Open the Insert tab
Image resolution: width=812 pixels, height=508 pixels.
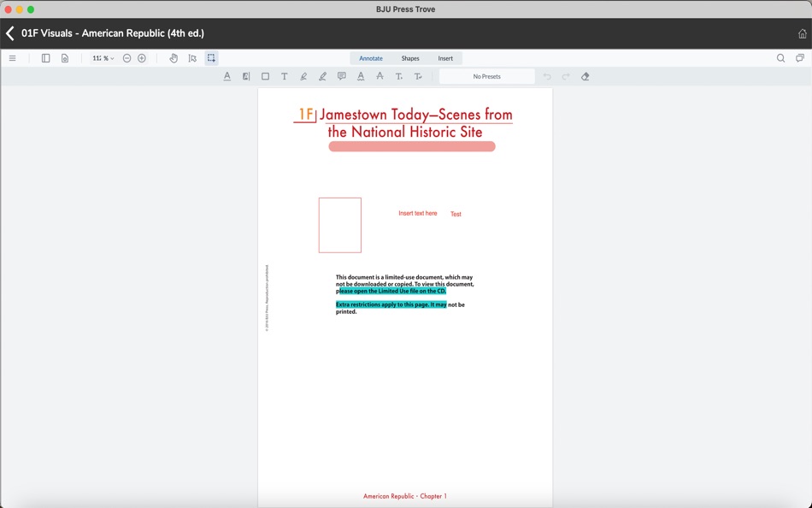pyautogui.click(x=445, y=57)
